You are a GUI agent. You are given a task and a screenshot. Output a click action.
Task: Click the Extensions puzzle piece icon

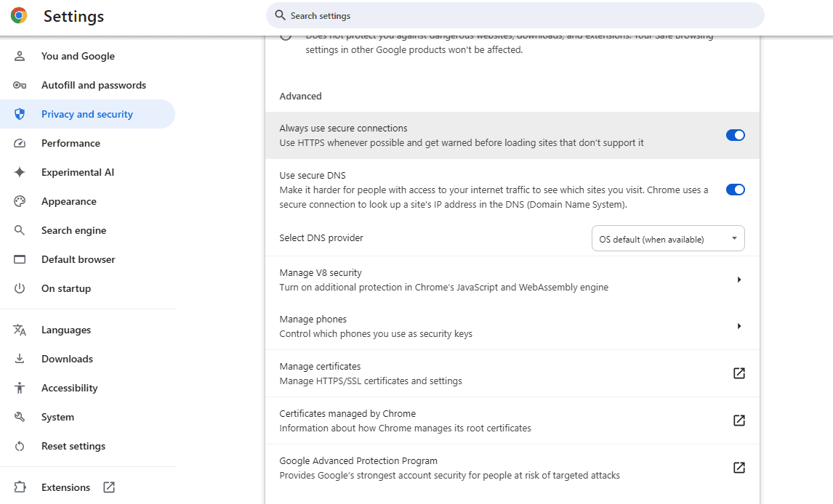click(x=20, y=487)
